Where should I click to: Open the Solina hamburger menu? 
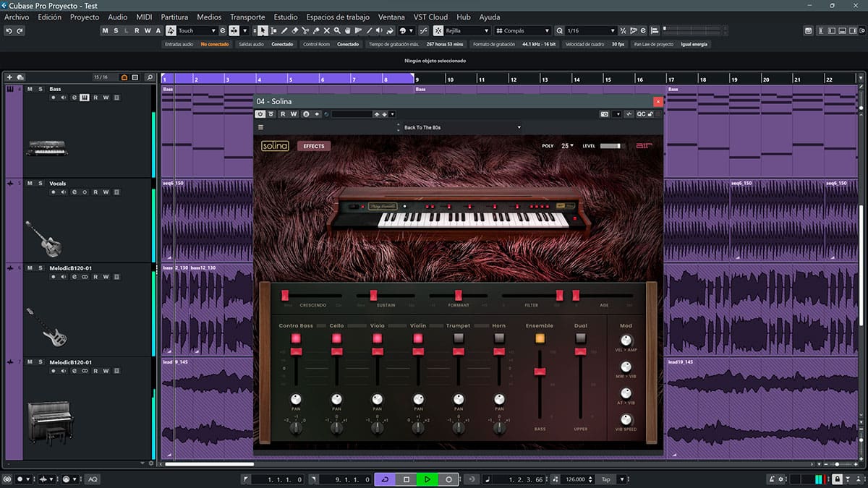click(260, 127)
